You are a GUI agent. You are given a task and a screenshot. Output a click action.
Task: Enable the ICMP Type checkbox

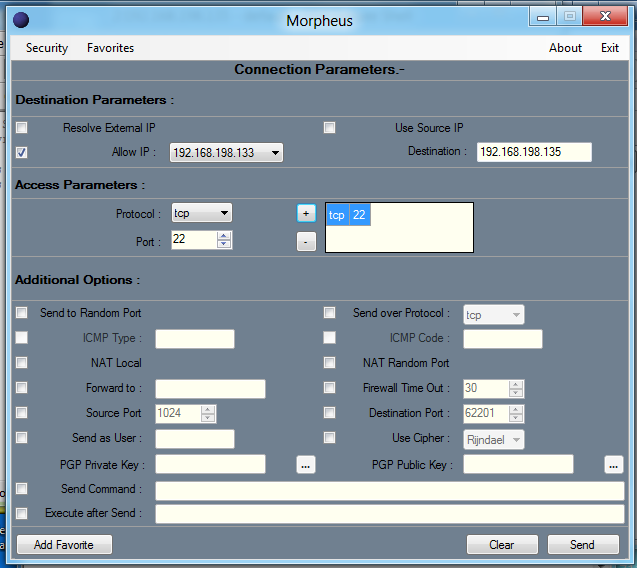pos(22,337)
